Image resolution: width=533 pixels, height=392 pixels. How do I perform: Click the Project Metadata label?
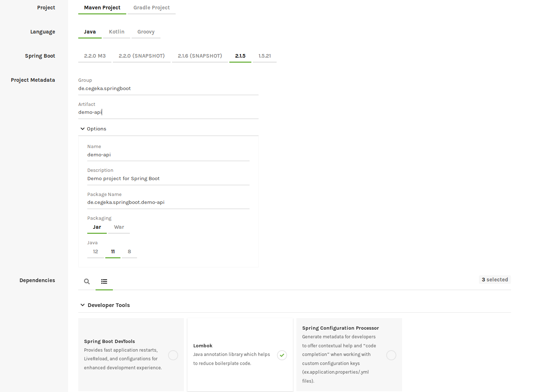[33, 80]
